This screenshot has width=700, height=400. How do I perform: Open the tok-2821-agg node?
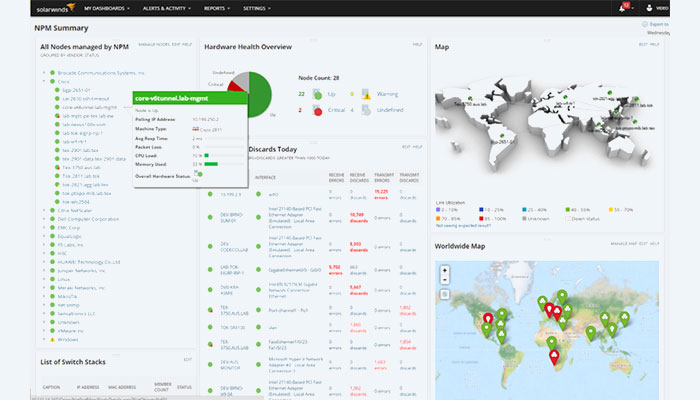(x=85, y=184)
